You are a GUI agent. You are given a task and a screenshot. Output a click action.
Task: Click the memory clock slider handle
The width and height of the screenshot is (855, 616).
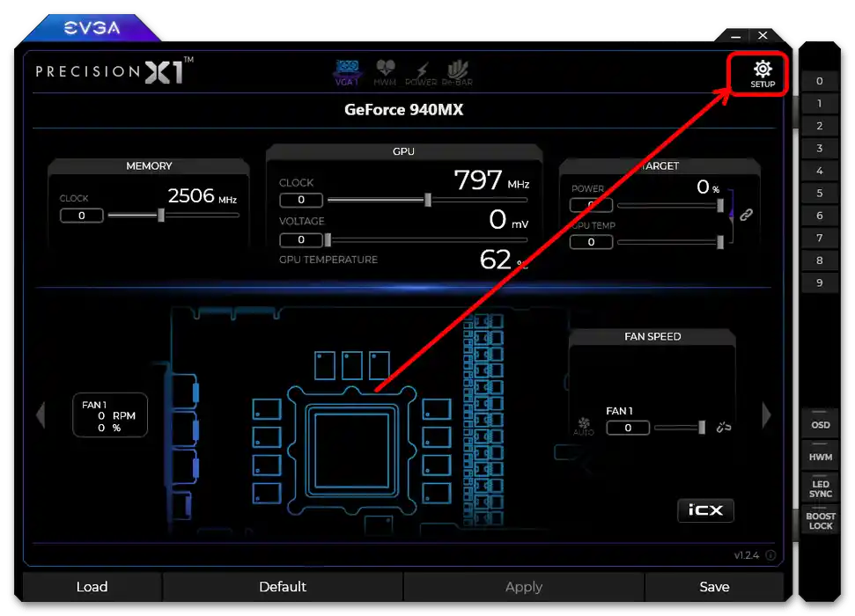161,215
